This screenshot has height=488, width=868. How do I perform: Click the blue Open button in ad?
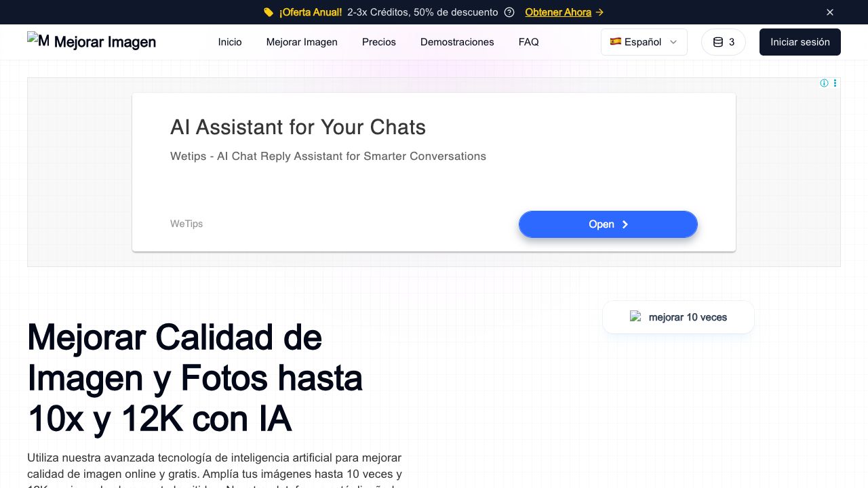point(608,224)
